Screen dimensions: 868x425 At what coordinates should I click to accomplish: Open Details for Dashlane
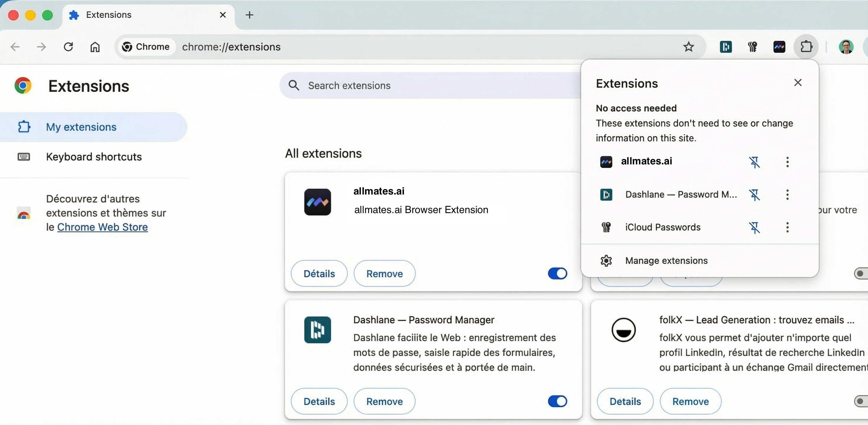(319, 401)
